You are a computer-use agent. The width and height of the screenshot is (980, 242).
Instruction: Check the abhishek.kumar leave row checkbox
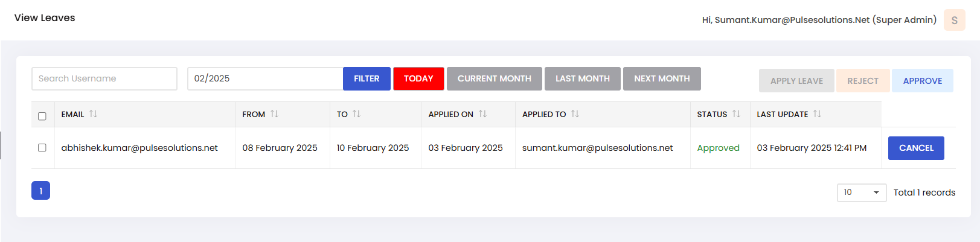[42, 148]
